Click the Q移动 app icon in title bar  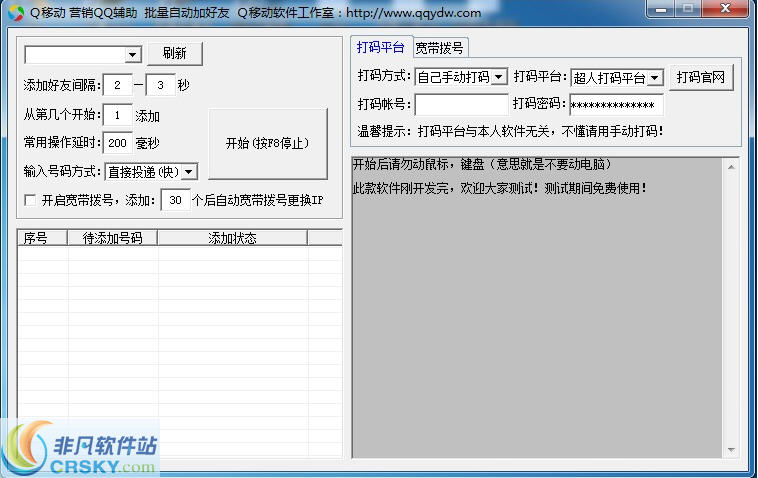click(16, 13)
